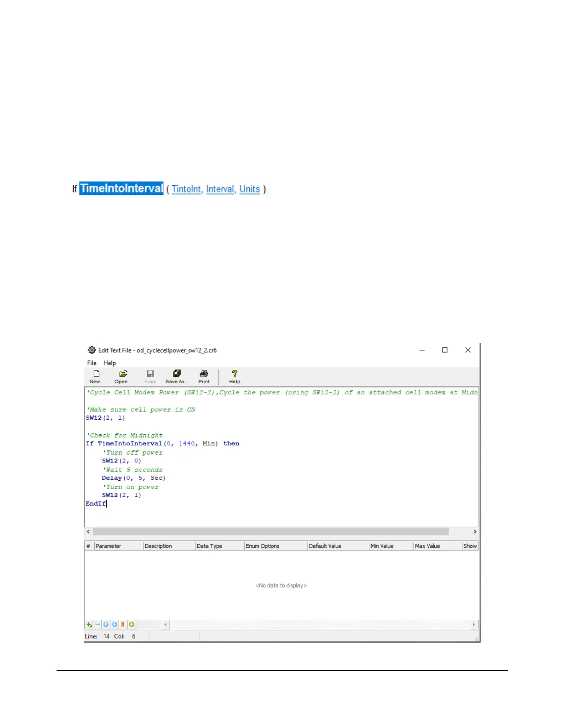The image size is (563, 728).
Task: Close the Edit Text File window
Action: click(468, 350)
